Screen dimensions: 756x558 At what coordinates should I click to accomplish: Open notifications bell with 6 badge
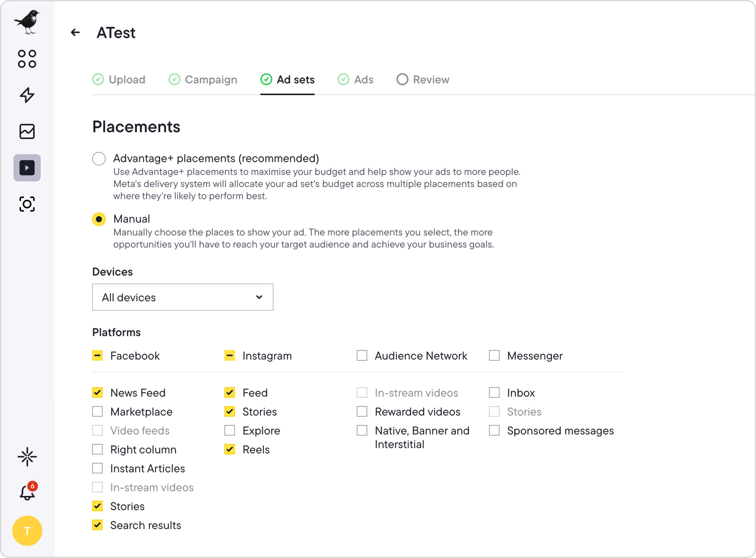coord(27,492)
